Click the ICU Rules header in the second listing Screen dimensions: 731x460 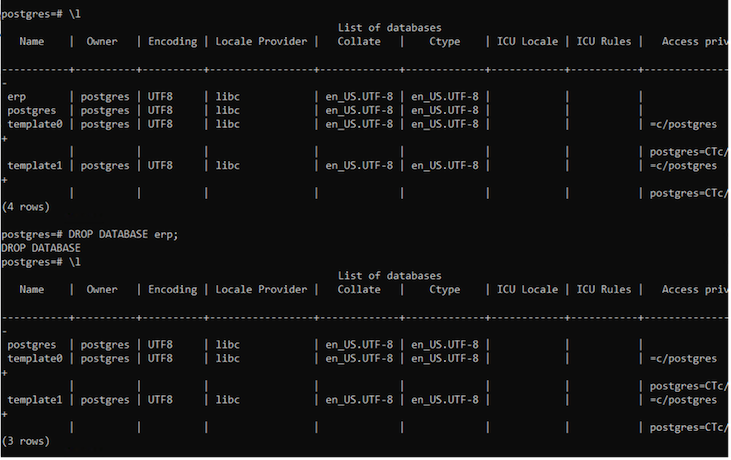pyautogui.click(x=604, y=290)
